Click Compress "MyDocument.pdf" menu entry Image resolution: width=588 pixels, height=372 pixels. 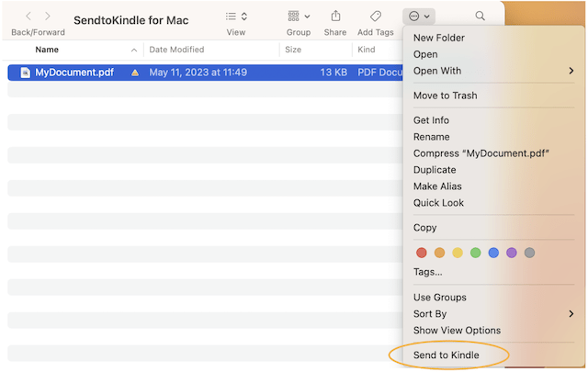pos(487,153)
